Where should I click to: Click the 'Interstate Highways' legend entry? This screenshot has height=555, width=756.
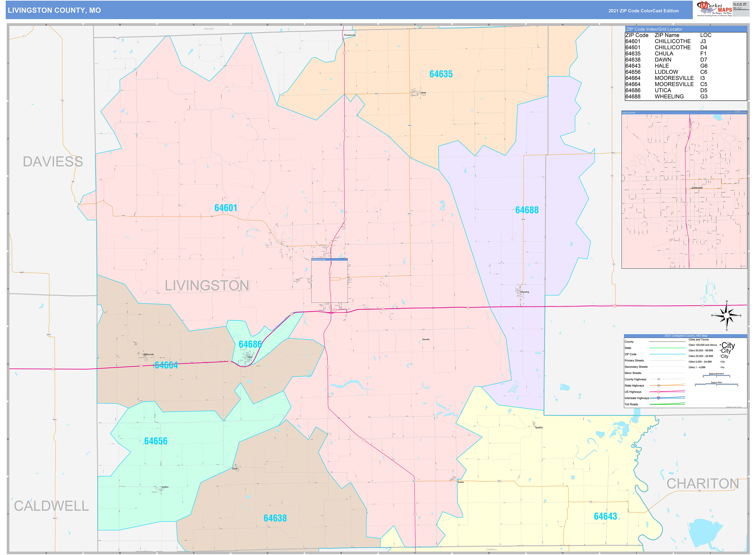pyautogui.click(x=637, y=398)
